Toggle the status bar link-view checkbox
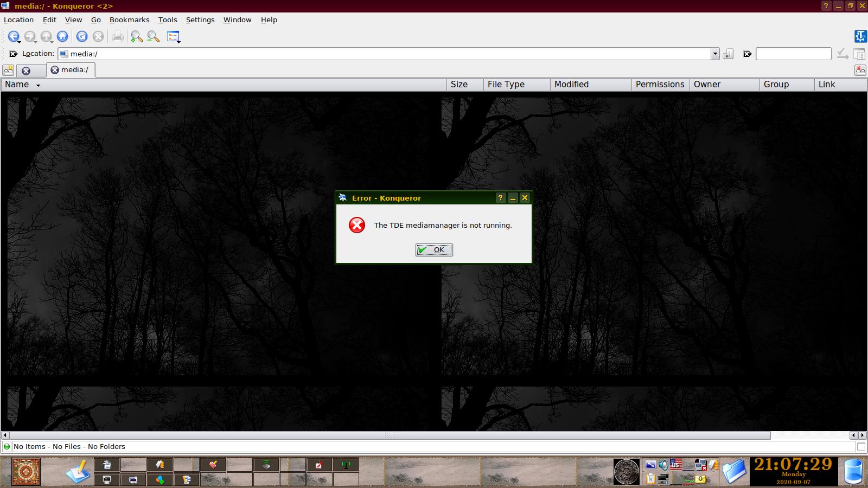 861,447
